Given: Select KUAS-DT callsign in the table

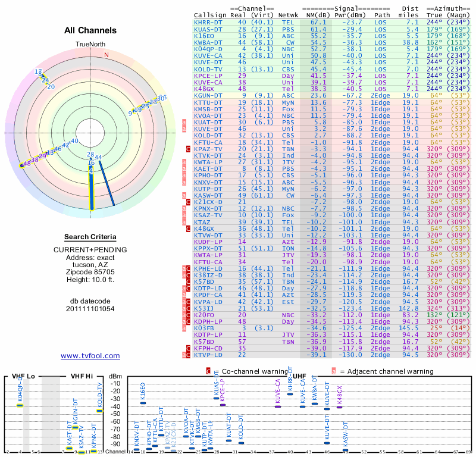Looking at the screenshot, I should coord(208,29).
